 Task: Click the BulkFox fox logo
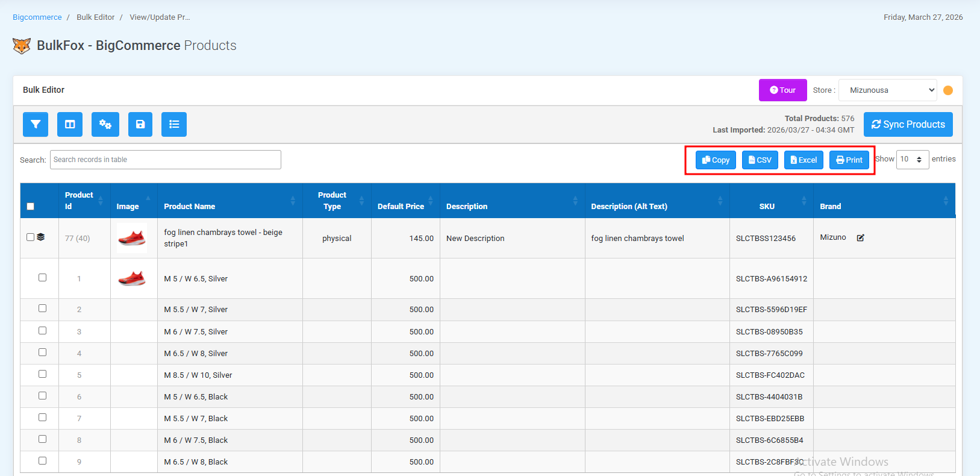click(x=22, y=46)
